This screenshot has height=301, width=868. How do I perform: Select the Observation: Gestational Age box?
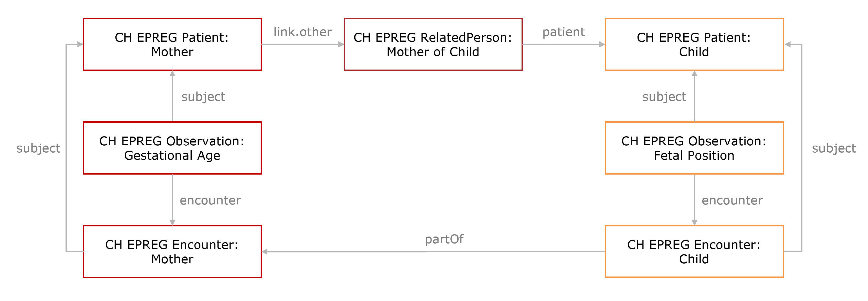pos(172,148)
